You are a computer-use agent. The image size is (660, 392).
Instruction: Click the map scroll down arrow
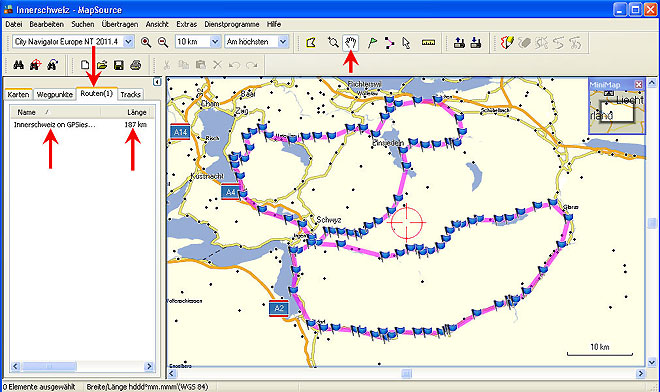click(652, 362)
